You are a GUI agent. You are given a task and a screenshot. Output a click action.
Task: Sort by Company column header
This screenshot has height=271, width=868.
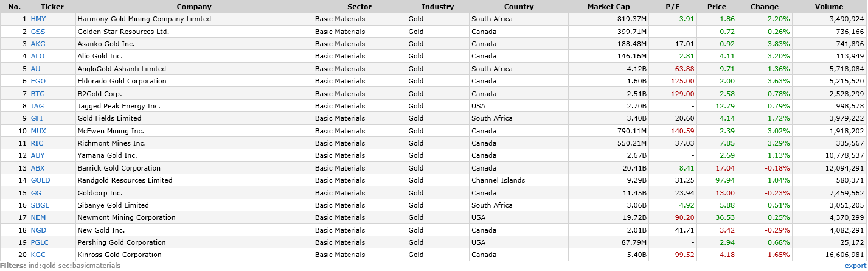194,7
